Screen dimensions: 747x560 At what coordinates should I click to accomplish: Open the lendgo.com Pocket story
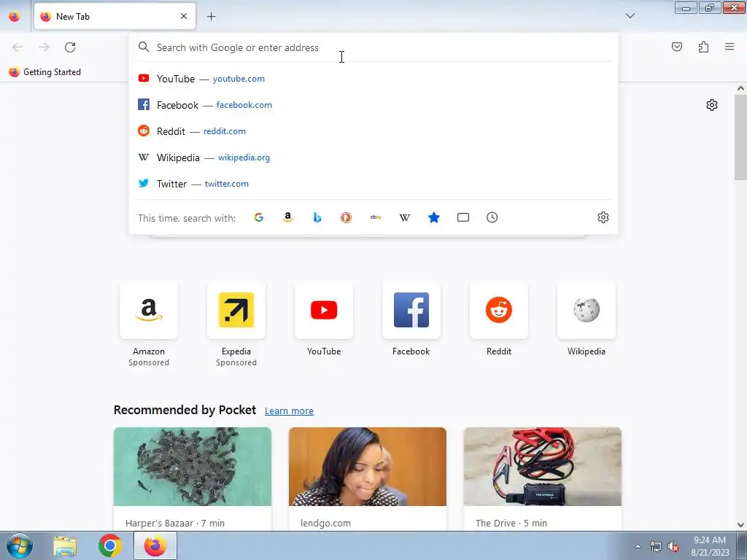pos(368,478)
